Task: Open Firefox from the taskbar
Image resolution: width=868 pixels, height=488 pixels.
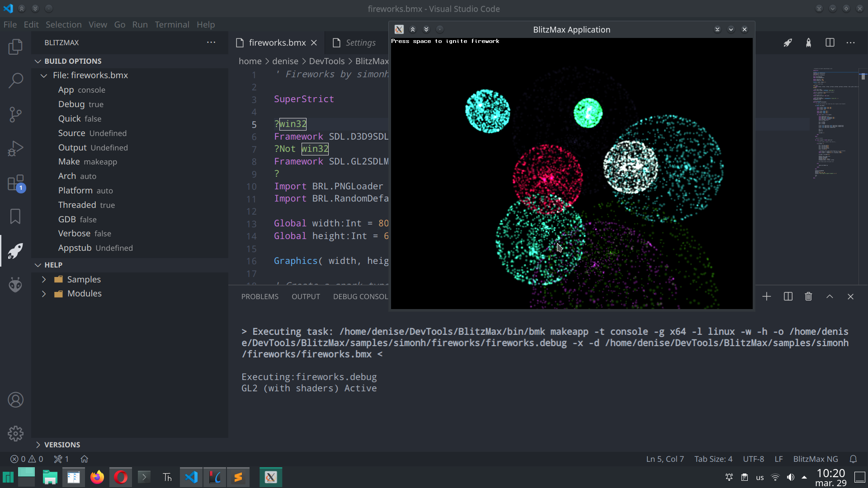Action: coord(97,477)
